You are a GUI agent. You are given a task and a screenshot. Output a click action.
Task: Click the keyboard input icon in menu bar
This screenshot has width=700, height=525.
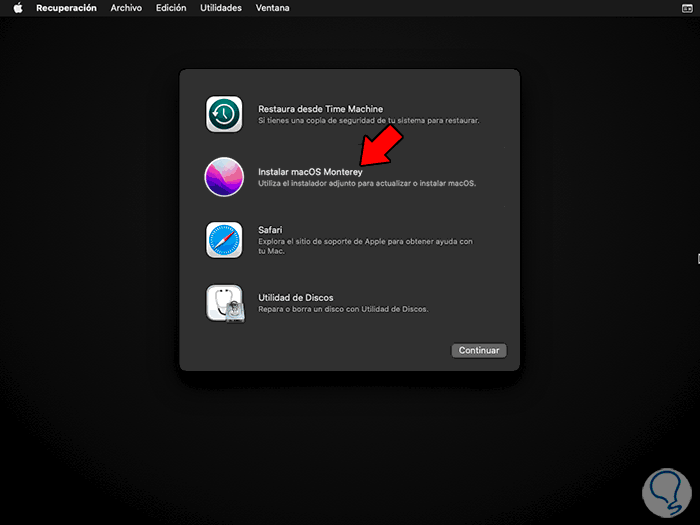pos(687,8)
